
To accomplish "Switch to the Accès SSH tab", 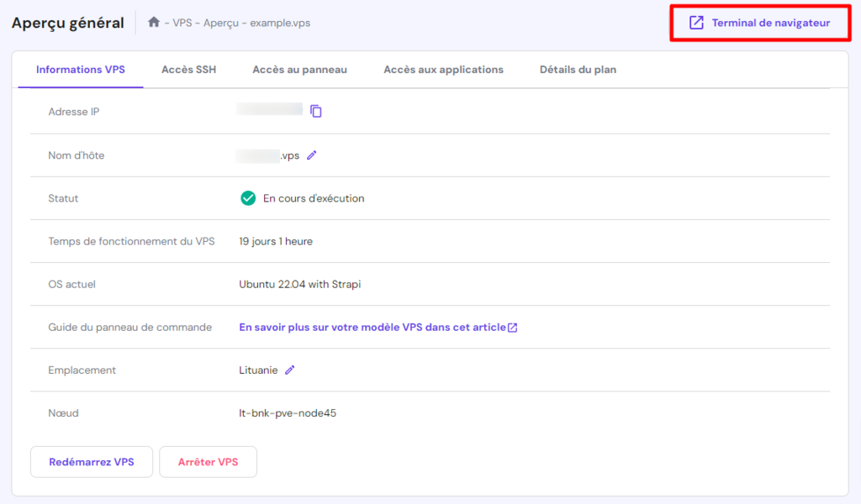I will (x=188, y=70).
